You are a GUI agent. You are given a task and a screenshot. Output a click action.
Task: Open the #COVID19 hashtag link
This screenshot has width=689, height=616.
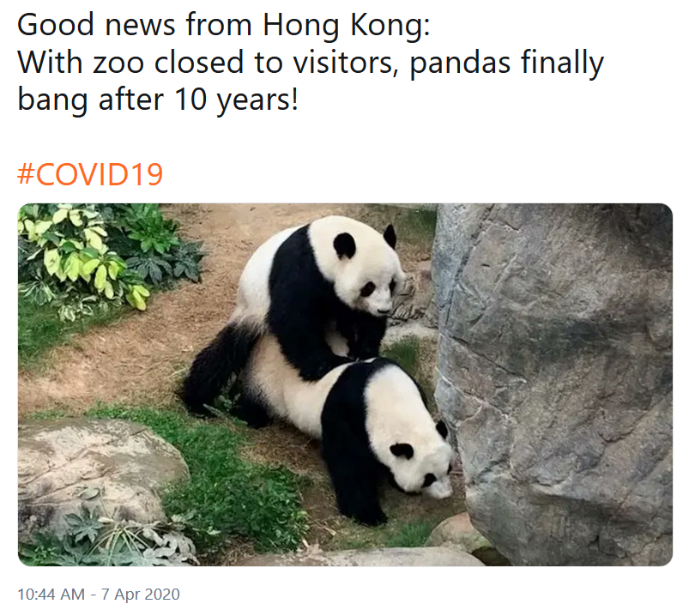pyautogui.click(x=90, y=174)
